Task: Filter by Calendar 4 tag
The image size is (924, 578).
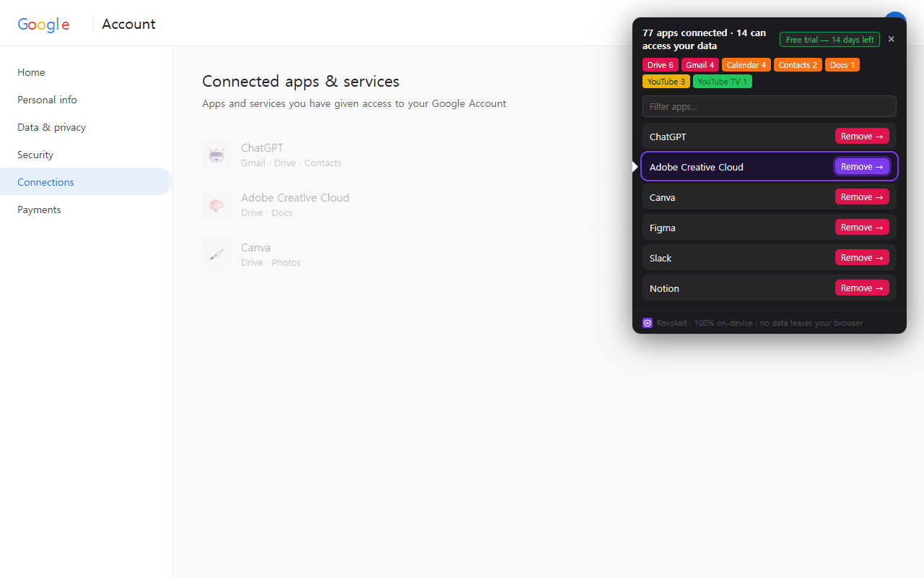Action: pos(746,65)
